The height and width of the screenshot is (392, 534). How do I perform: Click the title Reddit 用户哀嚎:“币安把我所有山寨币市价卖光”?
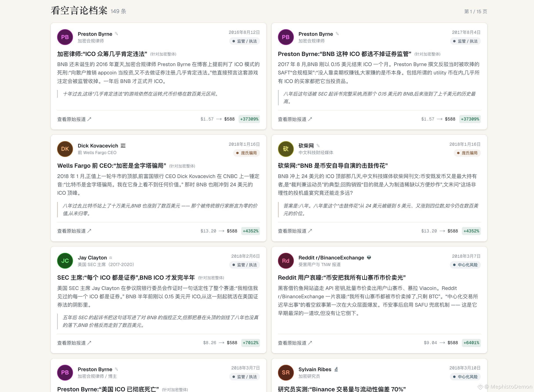click(342, 278)
